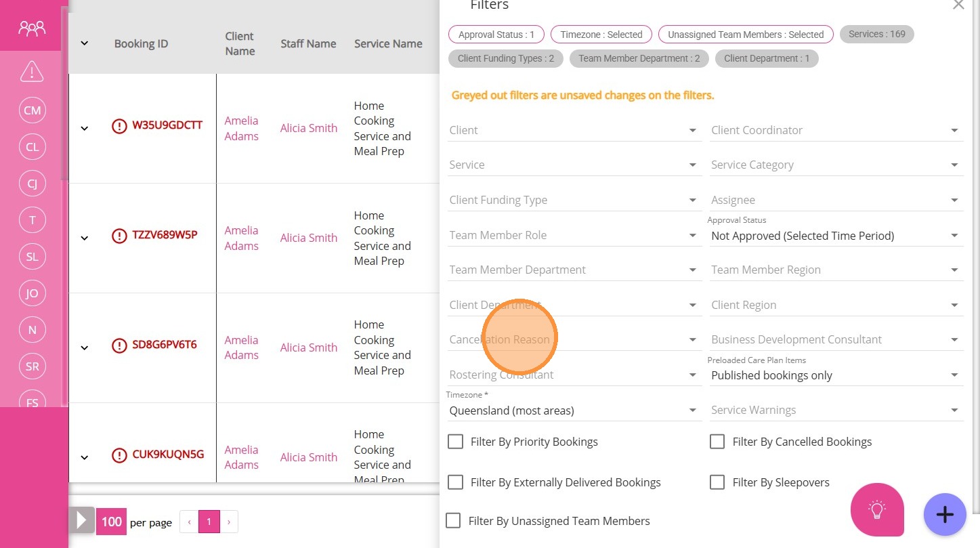
Task: Click the lightbulb tips button
Action: click(877, 510)
